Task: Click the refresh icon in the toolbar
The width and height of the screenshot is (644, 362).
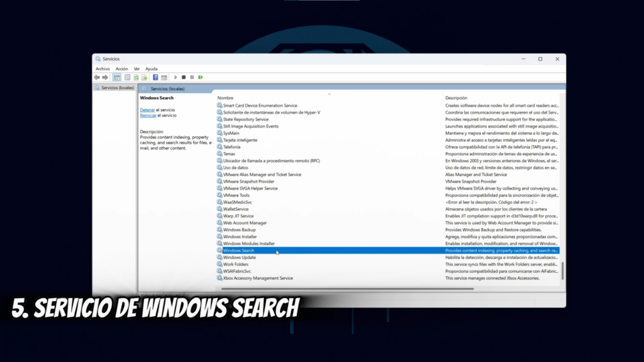Action: pyautogui.click(x=136, y=77)
